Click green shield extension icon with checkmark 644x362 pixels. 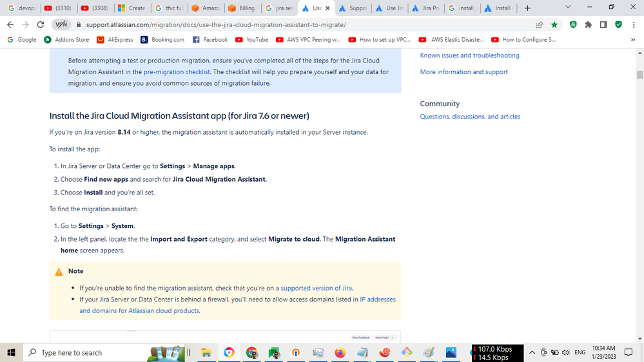coord(618,24)
